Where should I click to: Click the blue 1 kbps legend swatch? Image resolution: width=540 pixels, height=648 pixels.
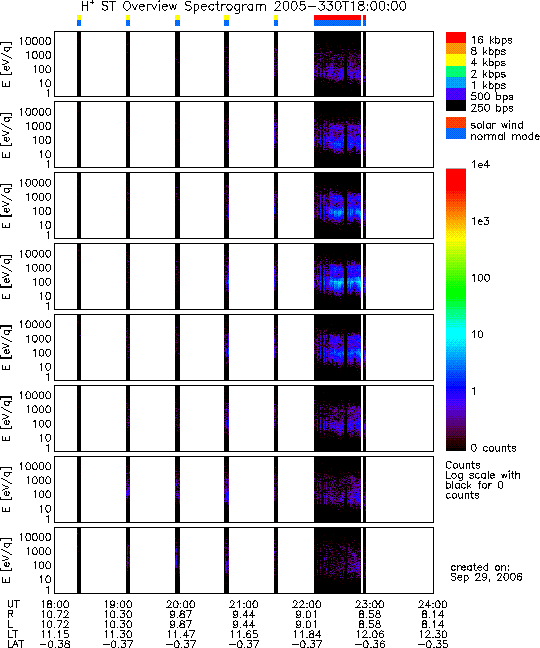(456, 83)
